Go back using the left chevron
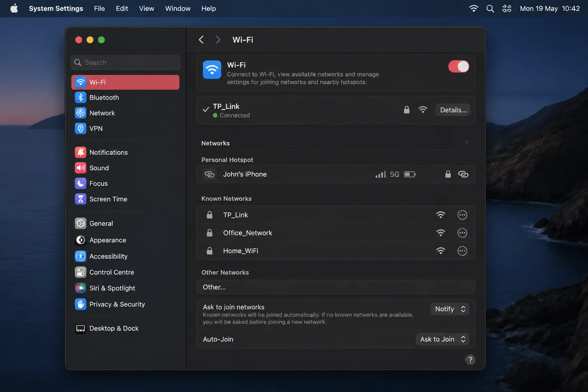 pos(201,39)
